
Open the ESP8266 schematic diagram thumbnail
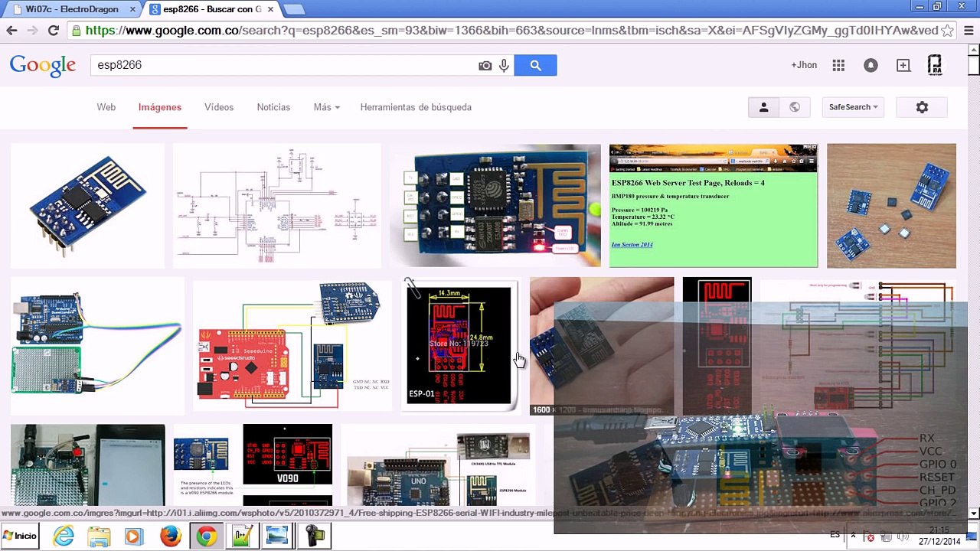point(277,205)
